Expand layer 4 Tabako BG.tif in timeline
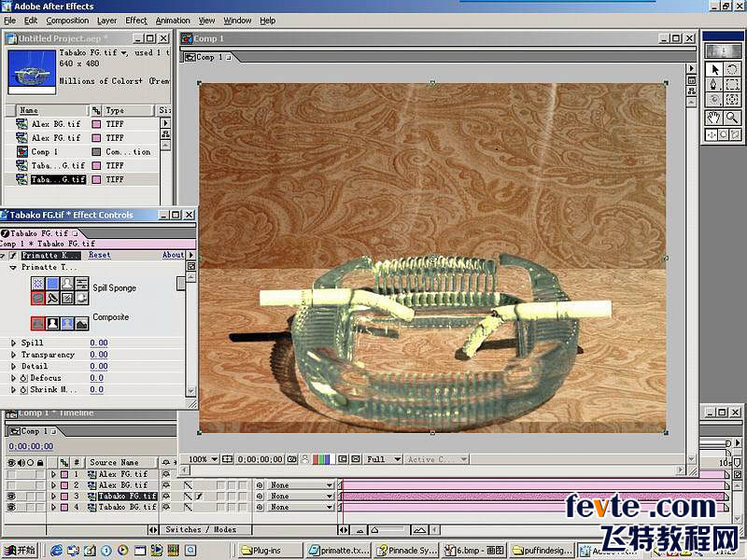The width and height of the screenshot is (747, 560). click(x=53, y=507)
